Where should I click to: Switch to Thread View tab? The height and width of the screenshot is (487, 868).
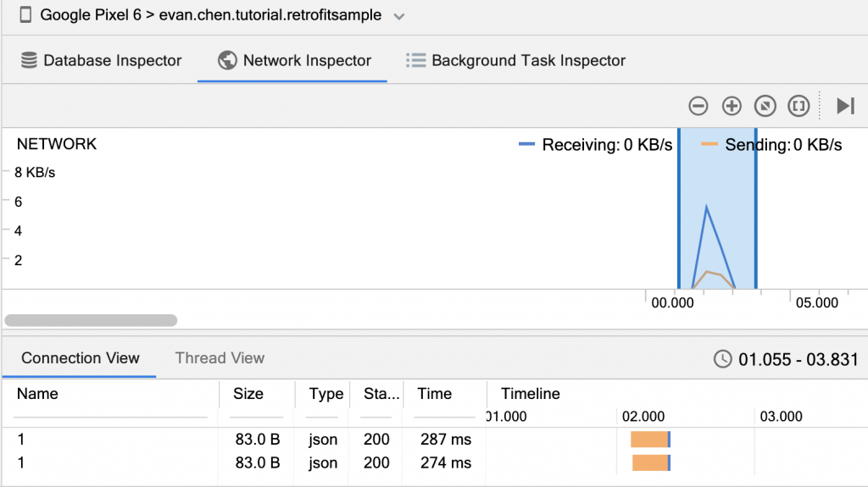pos(220,358)
